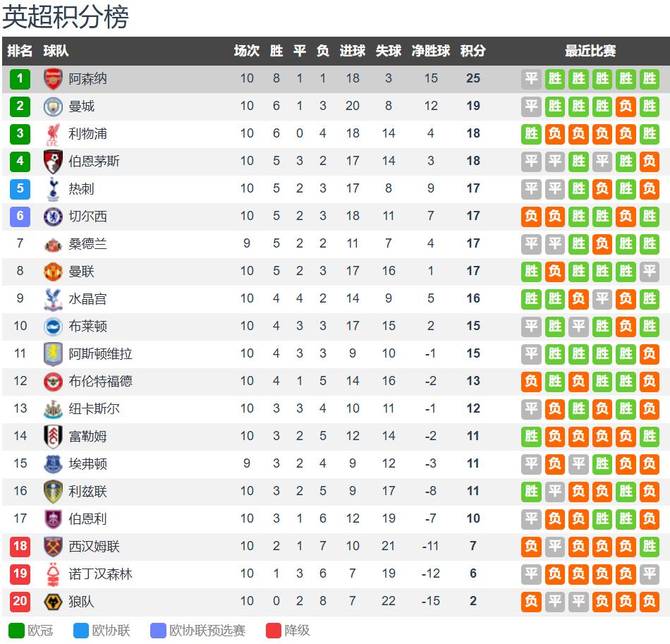This screenshot has height=644, width=670.
Task: Click the 进球 column header
Action: point(353,51)
